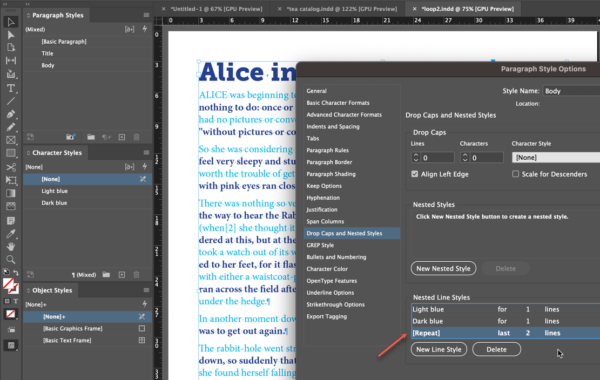600x380 pixels.
Task: Select the Page tool
Action: click(x=11, y=48)
